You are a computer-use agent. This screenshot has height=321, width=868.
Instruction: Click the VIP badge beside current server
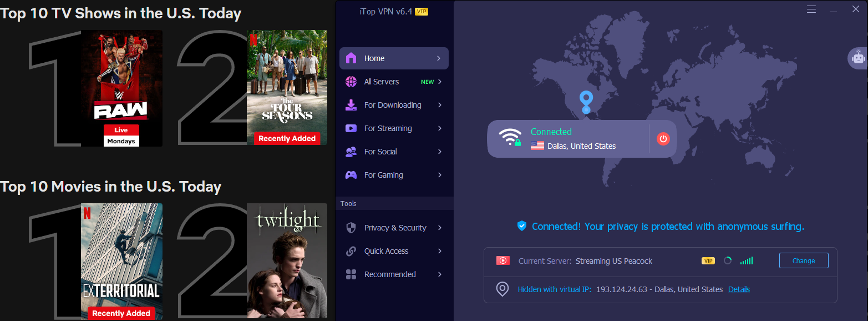708,260
